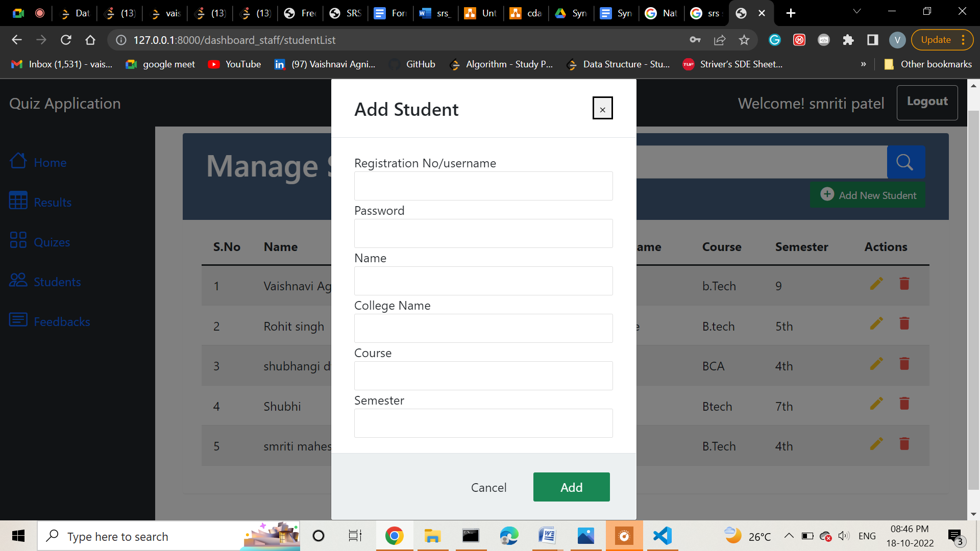Edit student row 1 with pencil icon
Image resolution: width=980 pixels, height=551 pixels.
coord(876,284)
